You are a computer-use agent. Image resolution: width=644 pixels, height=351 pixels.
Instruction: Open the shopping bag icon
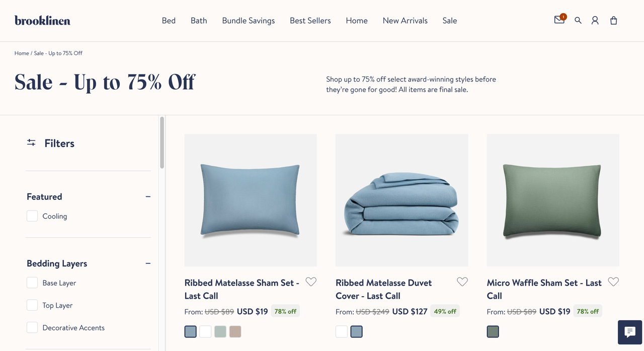tap(613, 21)
